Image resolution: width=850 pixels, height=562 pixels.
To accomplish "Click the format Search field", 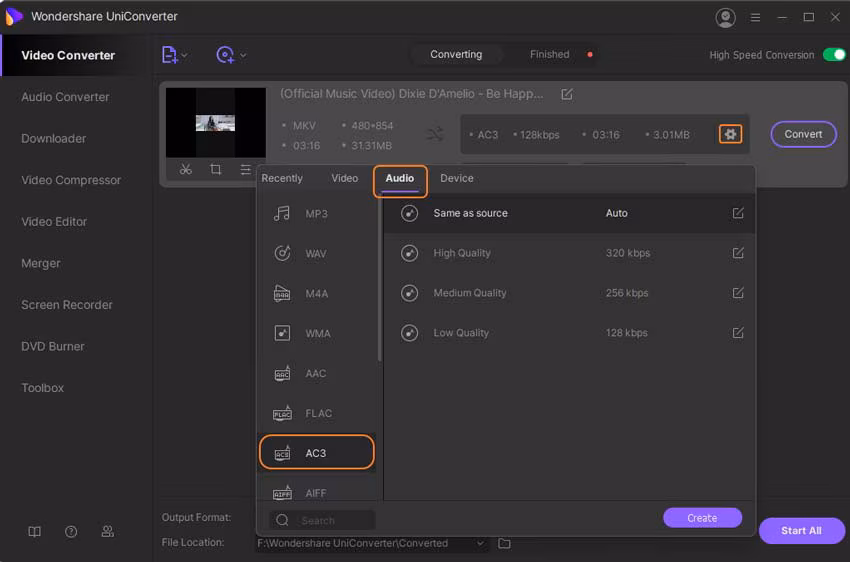I will (322, 520).
